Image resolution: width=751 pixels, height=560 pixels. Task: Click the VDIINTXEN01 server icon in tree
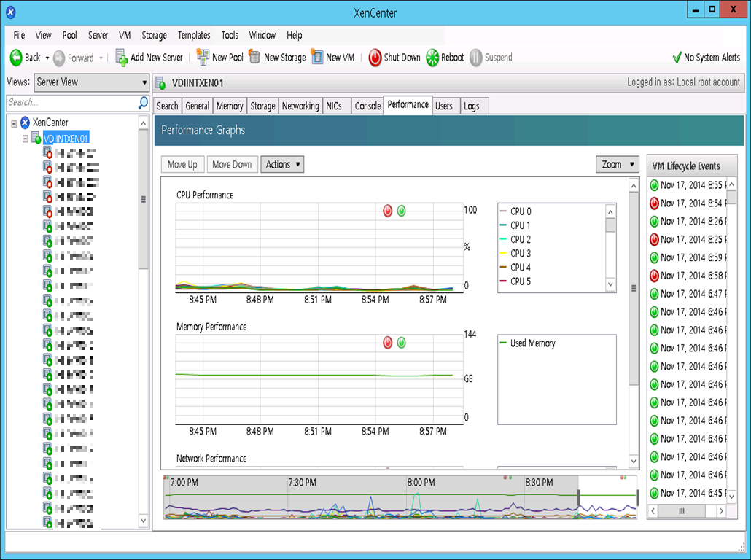point(36,138)
